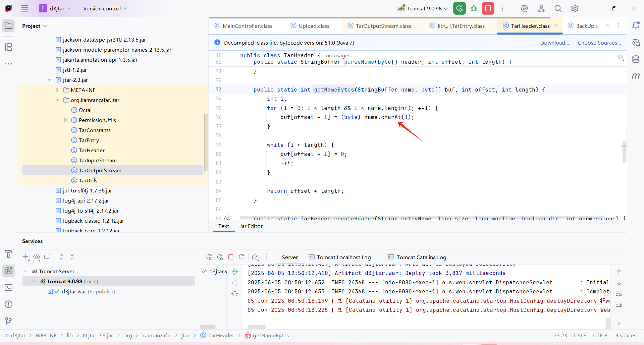Select TarInputStream in the project tree
Viewport: 644px width, 345px height.
[98, 160]
